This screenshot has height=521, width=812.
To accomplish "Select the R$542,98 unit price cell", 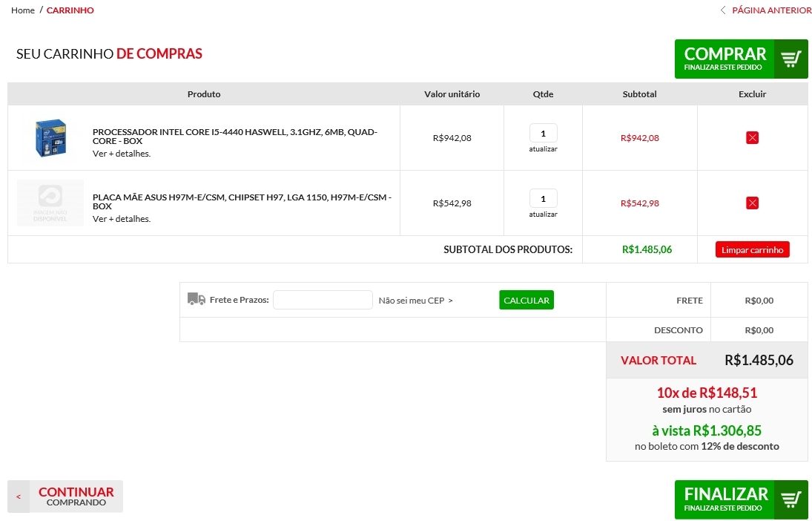I will [x=452, y=203].
